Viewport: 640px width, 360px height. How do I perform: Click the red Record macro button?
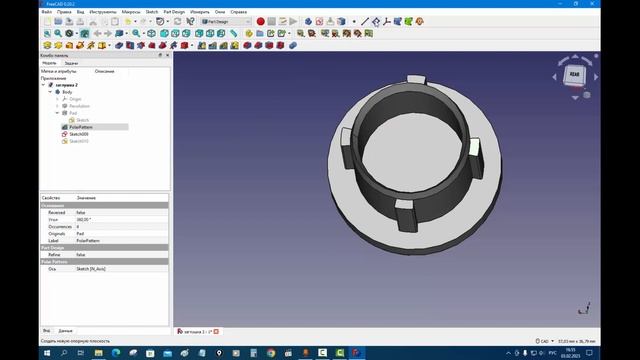(x=260, y=22)
